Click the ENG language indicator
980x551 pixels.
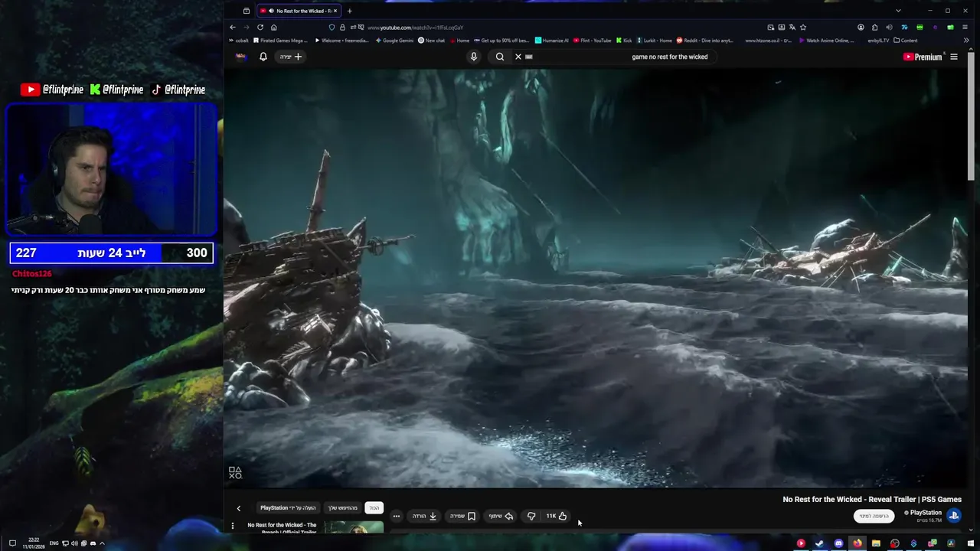(54, 543)
